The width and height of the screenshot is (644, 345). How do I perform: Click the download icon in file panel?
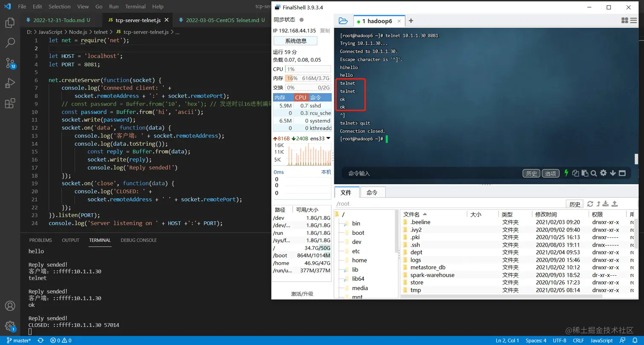pyautogui.click(x=607, y=204)
